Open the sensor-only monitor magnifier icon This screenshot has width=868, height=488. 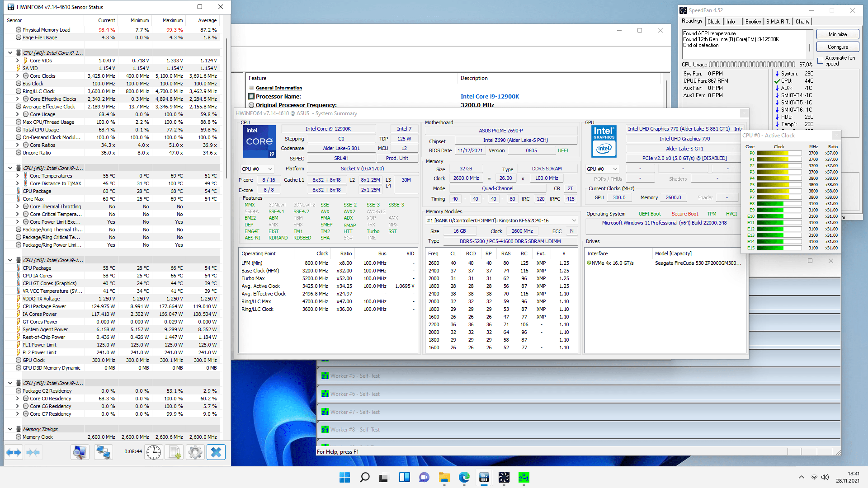(x=80, y=452)
